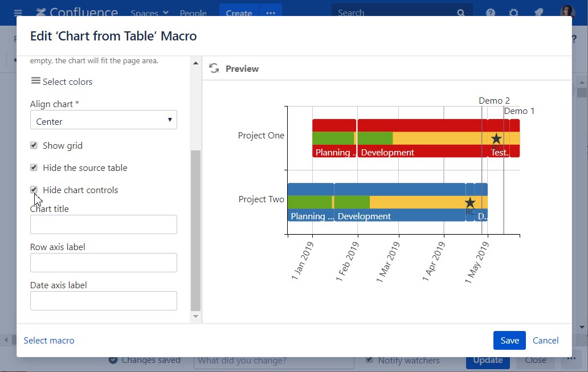
Task: Cancel the macro edit dialog
Action: [x=545, y=340]
